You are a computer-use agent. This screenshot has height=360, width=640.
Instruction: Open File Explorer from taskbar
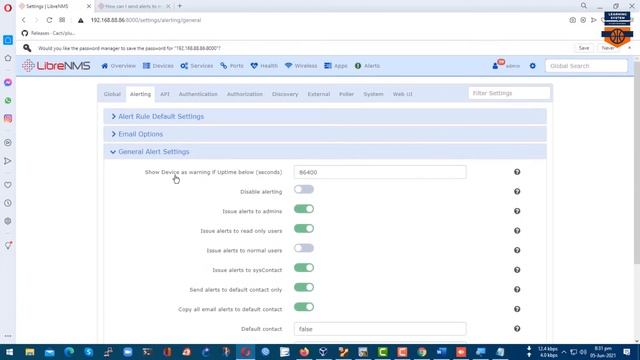tap(30, 352)
